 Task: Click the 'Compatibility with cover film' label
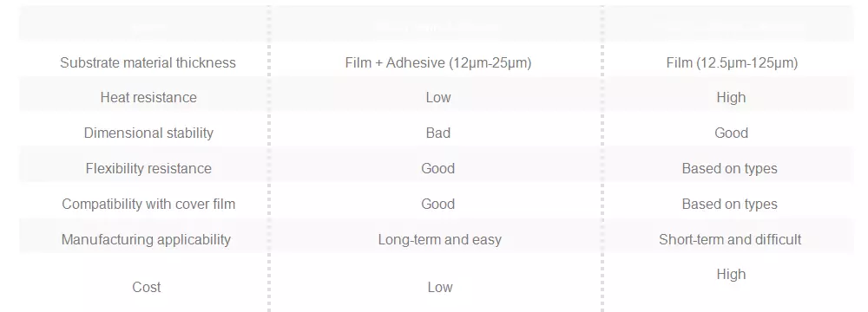(148, 204)
